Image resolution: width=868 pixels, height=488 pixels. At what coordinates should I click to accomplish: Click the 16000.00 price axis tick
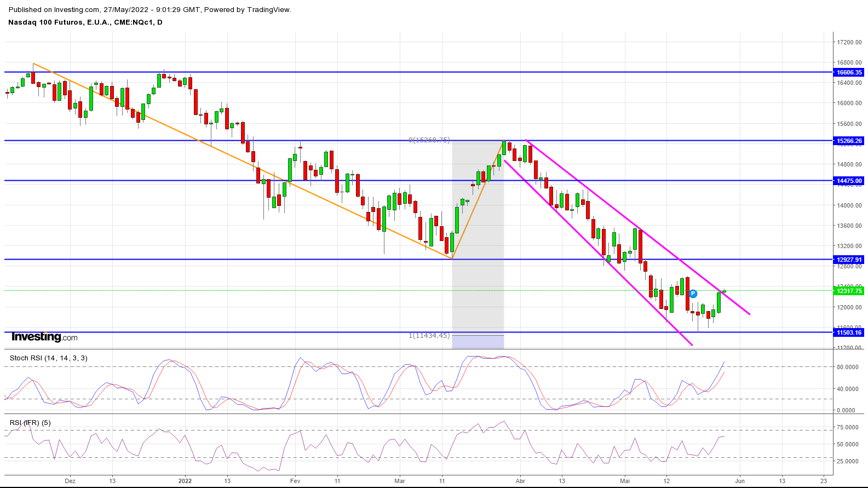pos(849,103)
